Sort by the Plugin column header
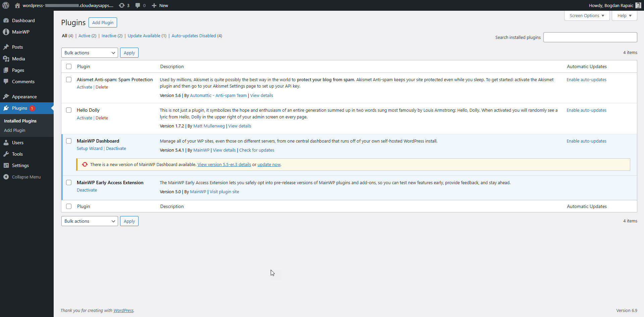Image resolution: width=644 pixels, height=317 pixels. tap(84, 66)
